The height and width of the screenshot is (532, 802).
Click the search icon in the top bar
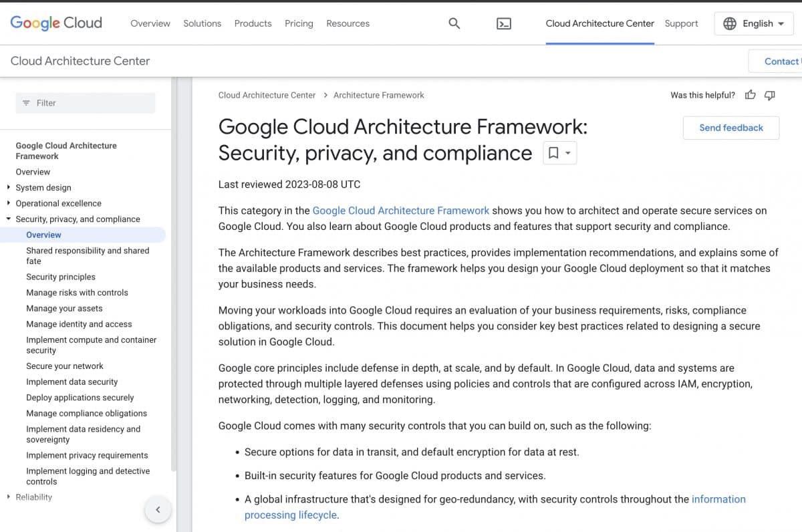pyautogui.click(x=454, y=23)
